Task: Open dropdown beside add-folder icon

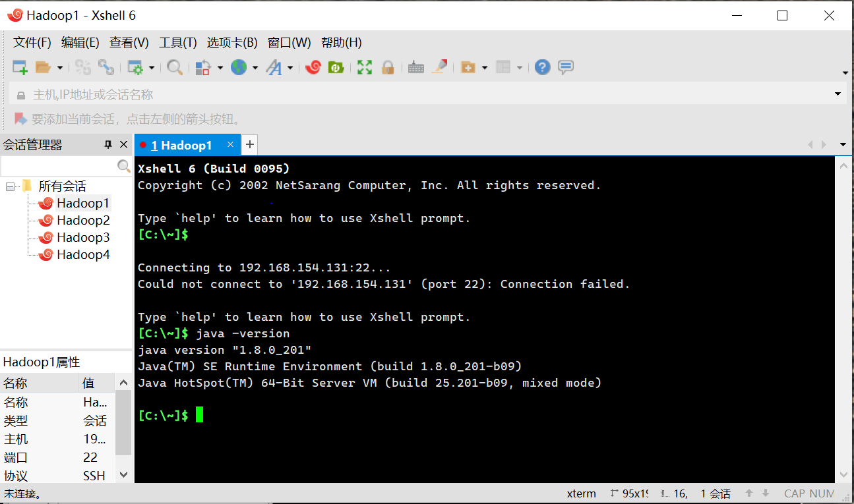Action: point(485,67)
